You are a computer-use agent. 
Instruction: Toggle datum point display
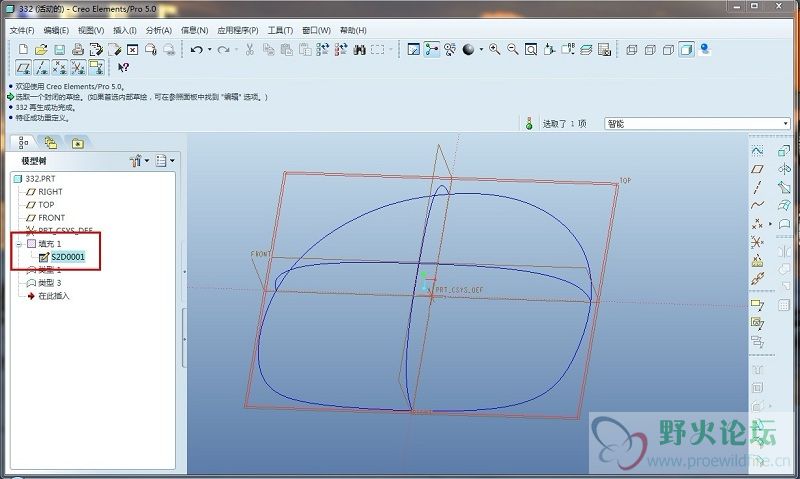point(60,67)
